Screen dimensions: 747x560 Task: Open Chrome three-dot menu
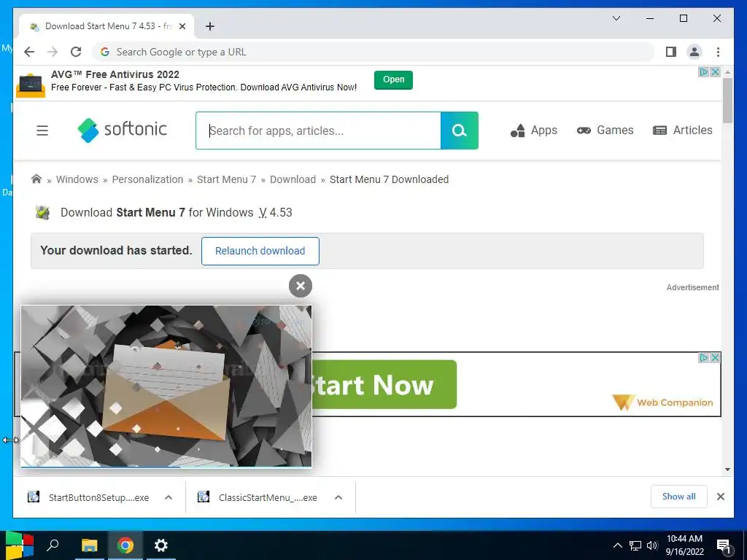[718, 52]
